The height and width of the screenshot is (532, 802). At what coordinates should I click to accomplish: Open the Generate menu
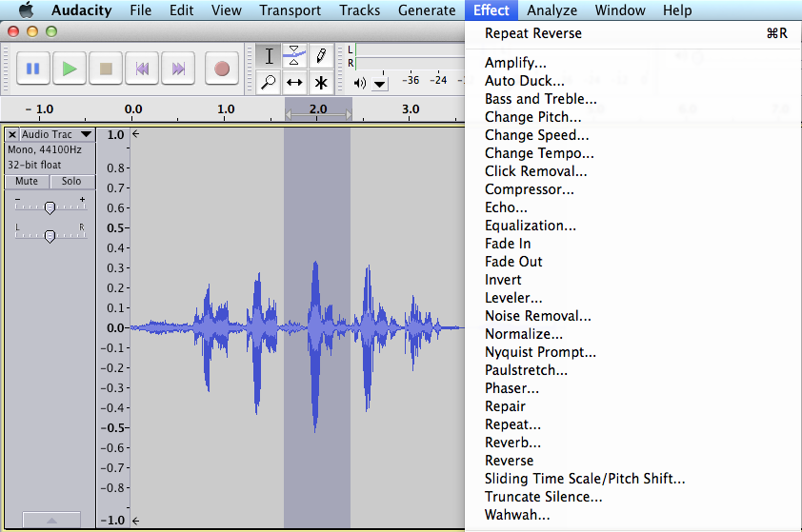coord(427,10)
